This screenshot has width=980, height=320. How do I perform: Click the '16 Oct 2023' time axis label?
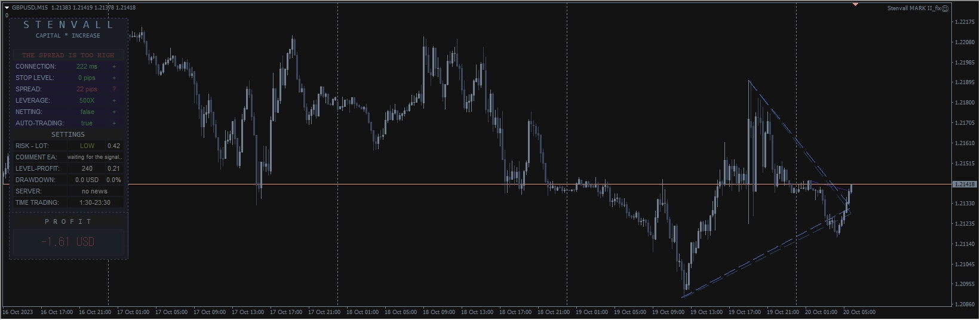tap(18, 312)
